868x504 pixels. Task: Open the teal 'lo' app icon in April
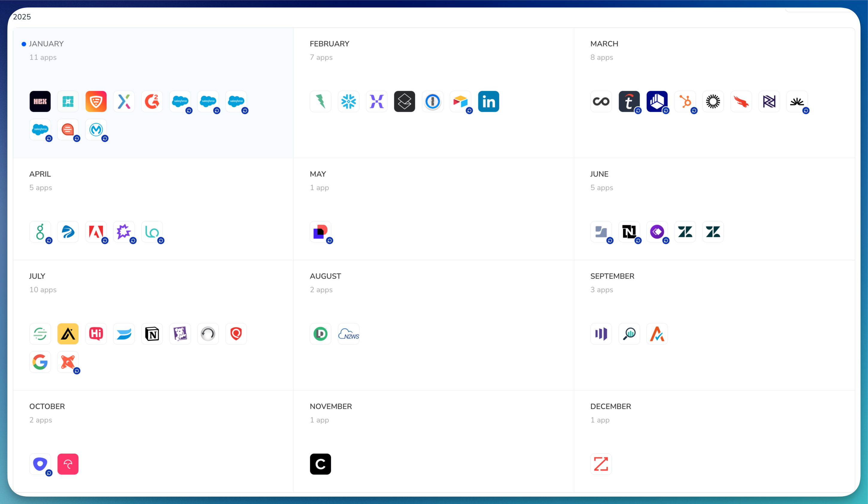[x=152, y=232]
